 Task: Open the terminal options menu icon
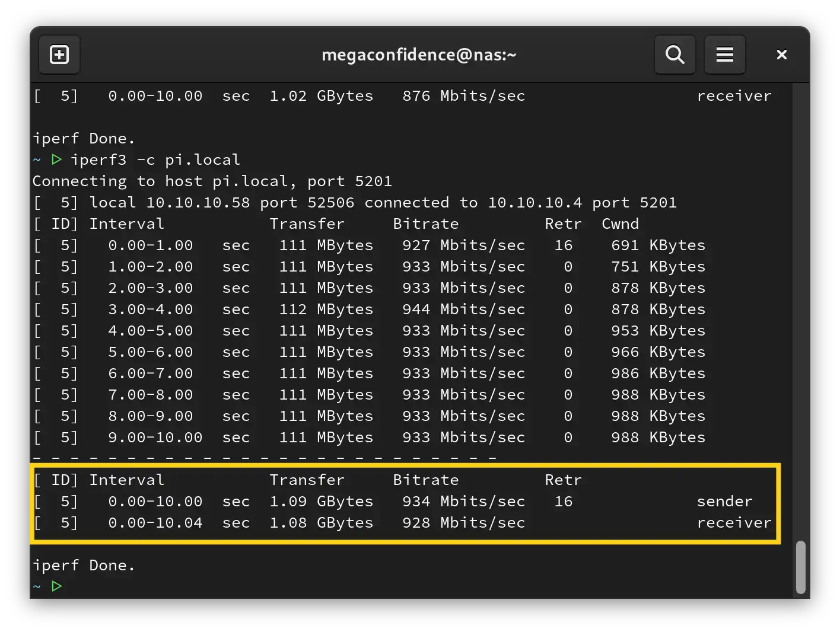click(724, 55)
